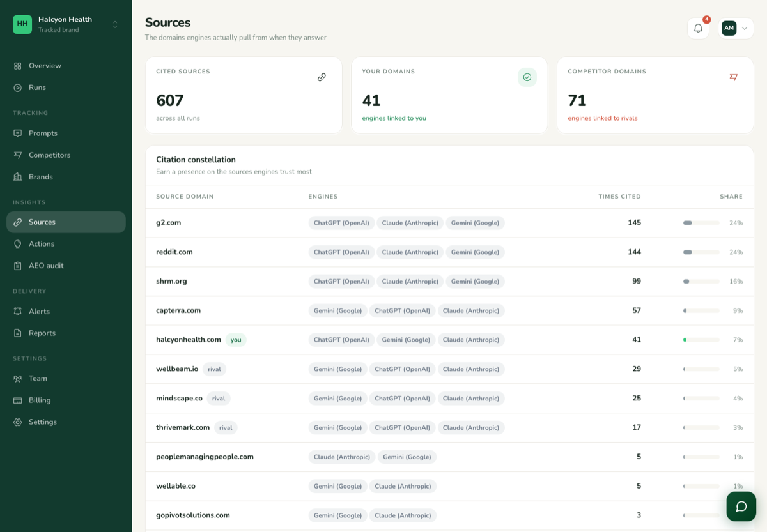Screen dimensions: 767x532
Task: Click the green check icon on Your Domains card
Action: (527, 77)
